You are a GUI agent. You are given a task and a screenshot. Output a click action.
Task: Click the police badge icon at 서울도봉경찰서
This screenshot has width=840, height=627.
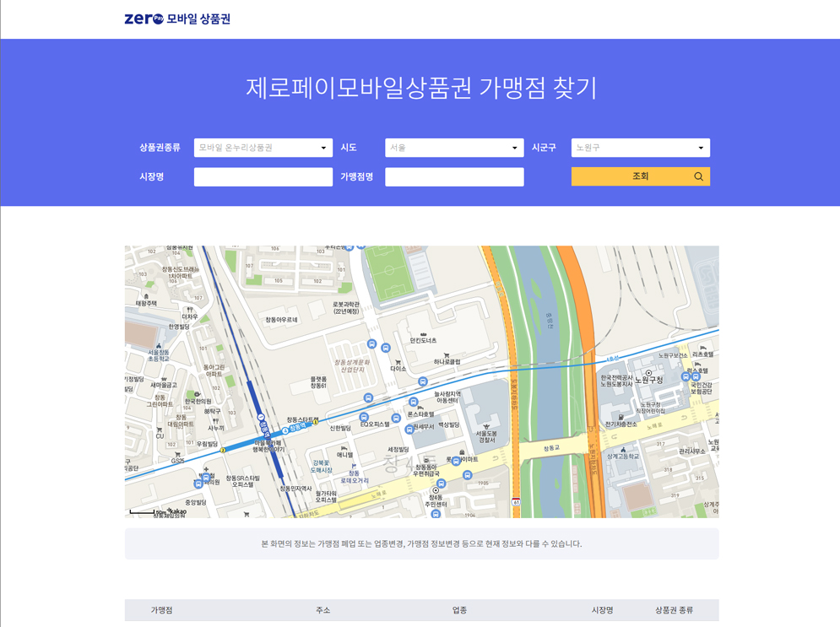tap(485, 425)
